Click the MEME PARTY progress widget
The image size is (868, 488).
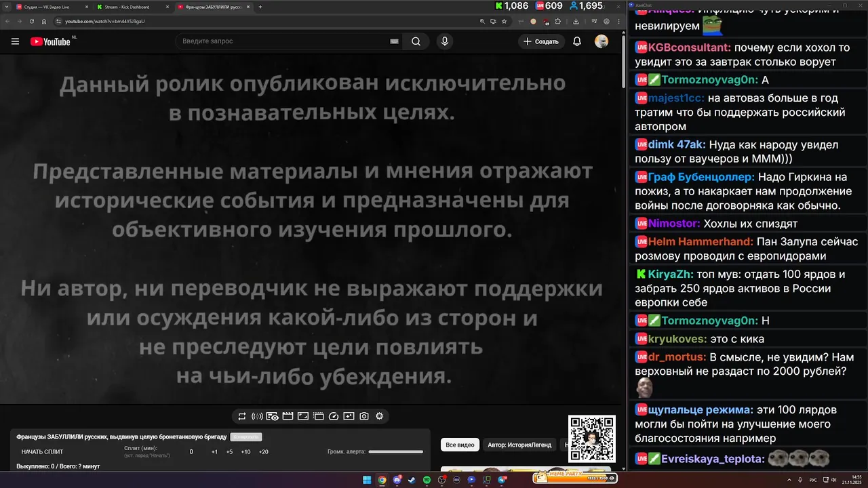point(574,477)
